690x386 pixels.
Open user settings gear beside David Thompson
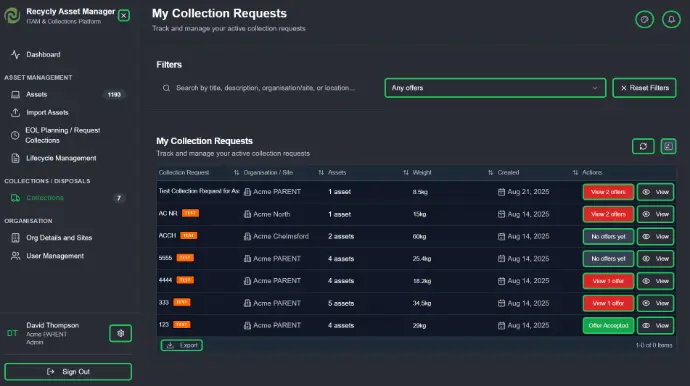121,333
